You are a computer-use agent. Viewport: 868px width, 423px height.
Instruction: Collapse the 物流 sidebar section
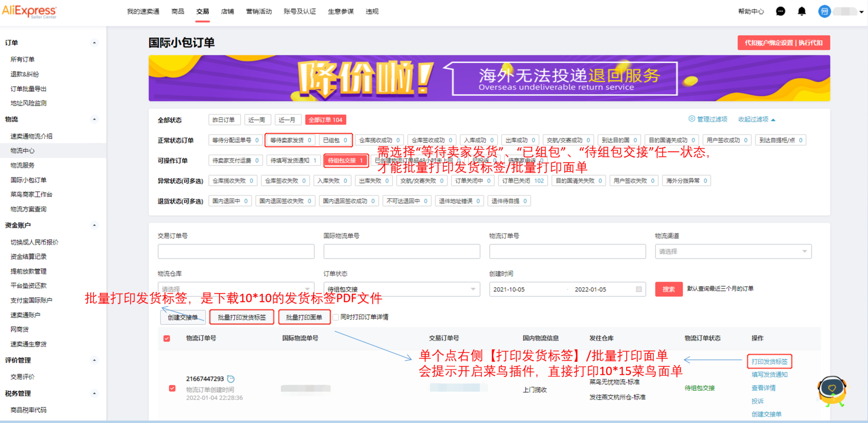point(94,119)
